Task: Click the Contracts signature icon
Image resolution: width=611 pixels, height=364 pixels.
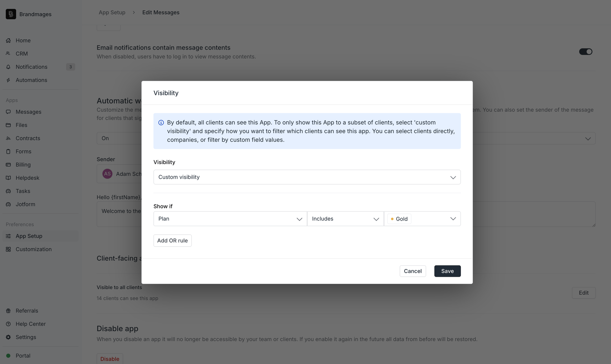Action: pos(8,138)
